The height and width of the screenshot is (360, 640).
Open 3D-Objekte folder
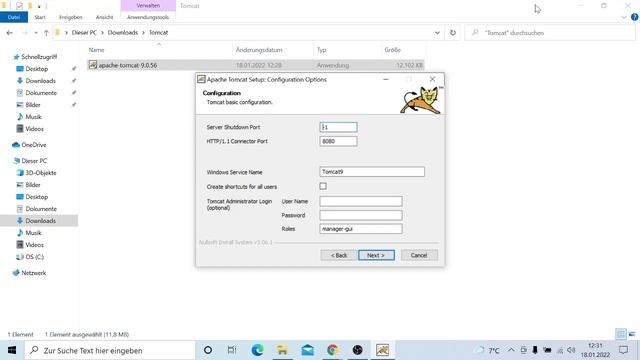tap(41, 173)
